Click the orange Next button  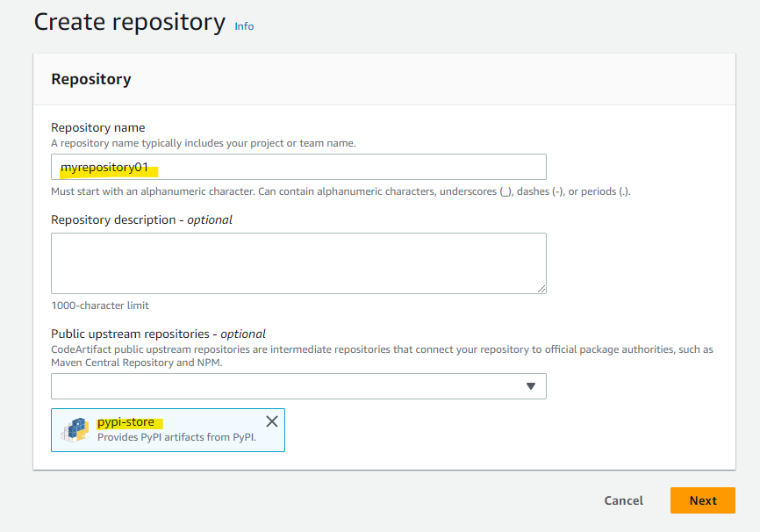click(703, 500)
